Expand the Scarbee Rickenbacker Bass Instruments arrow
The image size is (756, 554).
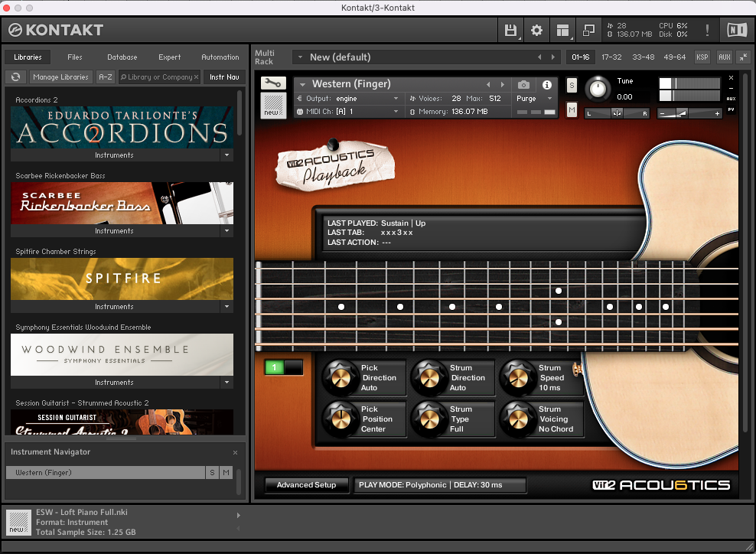pyautogui.click(x=226, y=230)
